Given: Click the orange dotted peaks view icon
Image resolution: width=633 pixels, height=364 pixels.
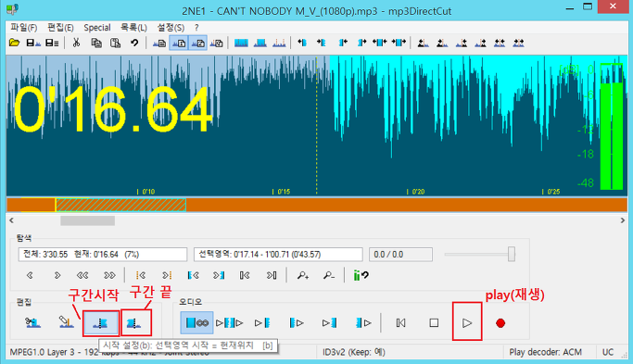Looking at the screenshot, I should 279,43.
